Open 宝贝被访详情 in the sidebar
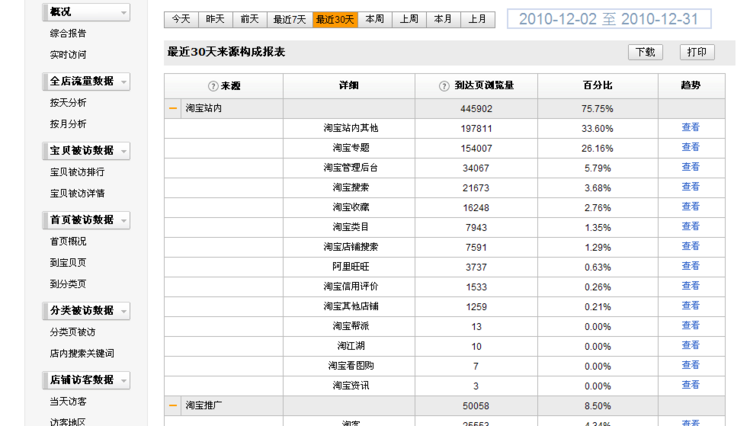 coord(77,194)
